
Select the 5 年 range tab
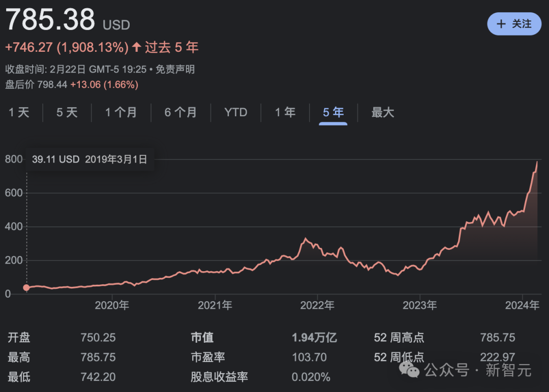pos(333,112)
